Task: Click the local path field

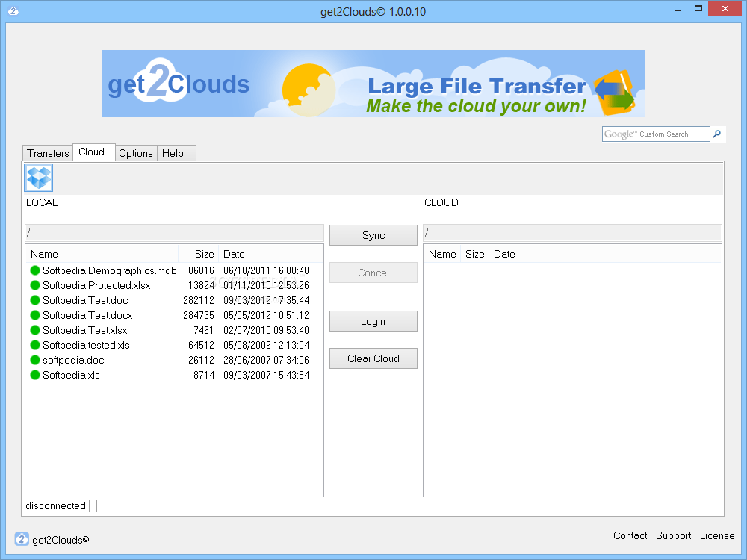Action: (174, 233)
